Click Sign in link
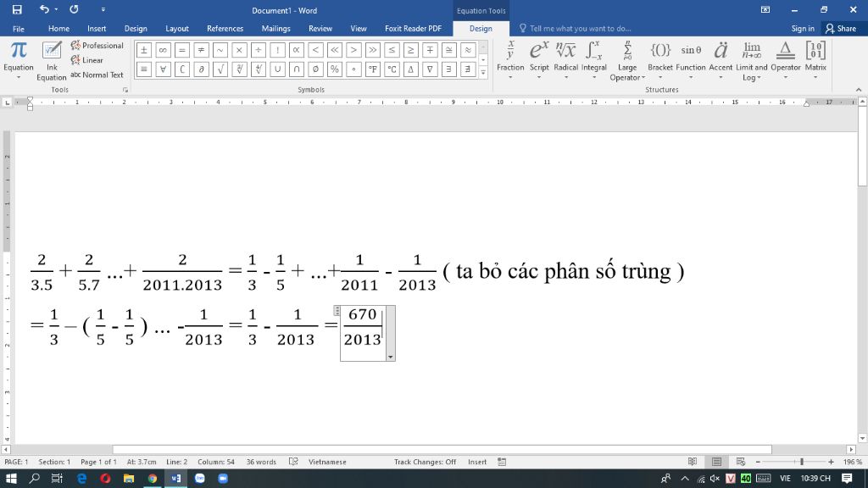The image size is (868, 488). click(x=803, y=29)
